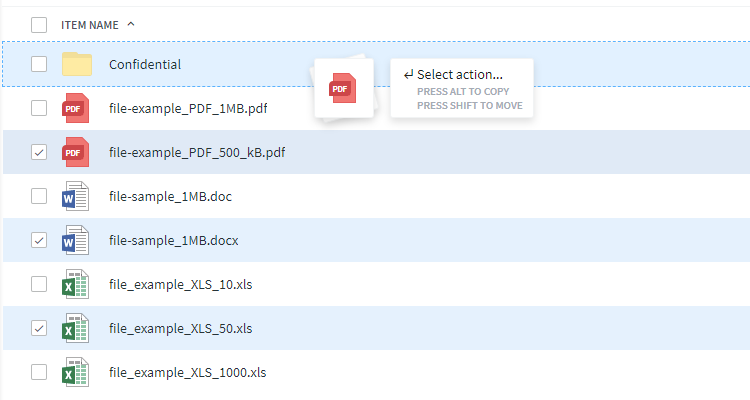Uncheck the file-example_PDF_500_kB.pdf checkbox

pyautogui.click(x=39, y=152)
